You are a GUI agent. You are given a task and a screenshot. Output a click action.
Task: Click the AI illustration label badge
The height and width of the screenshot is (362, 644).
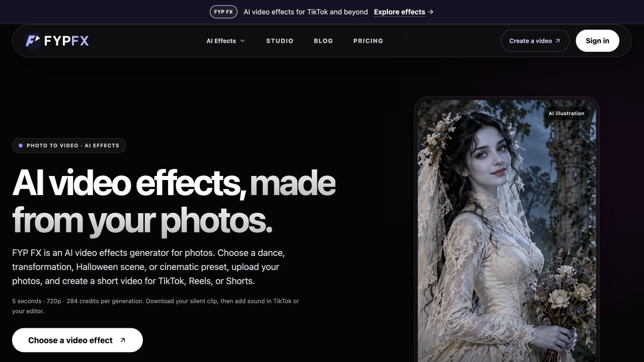(566, 113)
